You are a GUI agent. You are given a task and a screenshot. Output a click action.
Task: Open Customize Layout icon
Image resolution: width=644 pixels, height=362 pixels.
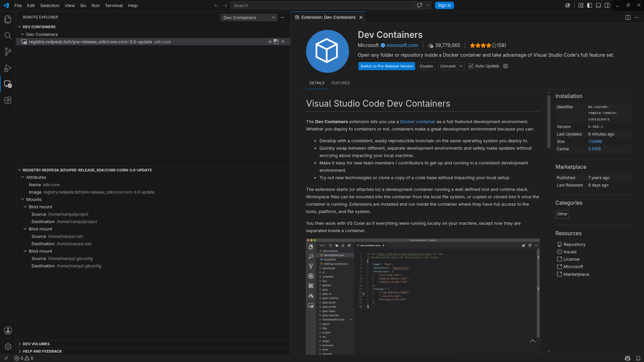(581, 5)
